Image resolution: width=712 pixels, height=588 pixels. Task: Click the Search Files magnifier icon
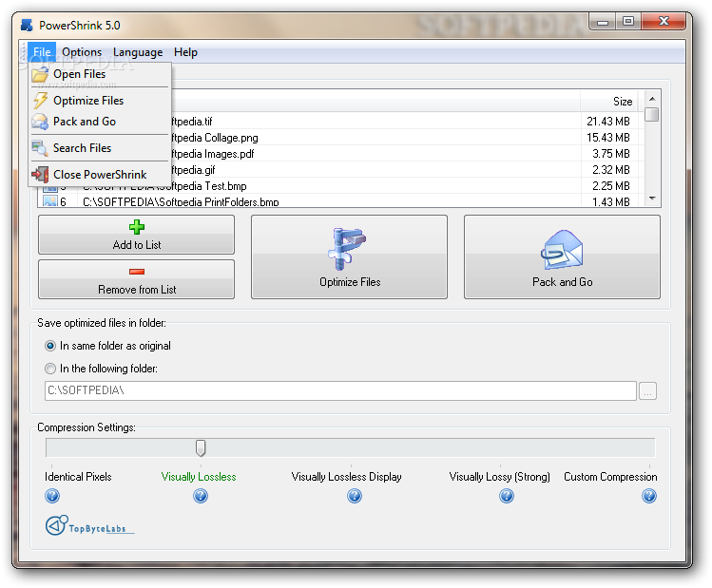[40, 148]
